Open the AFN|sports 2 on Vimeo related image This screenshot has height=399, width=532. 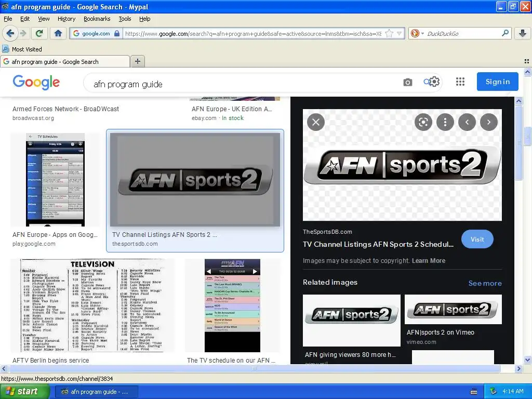[x=453, y=309]
